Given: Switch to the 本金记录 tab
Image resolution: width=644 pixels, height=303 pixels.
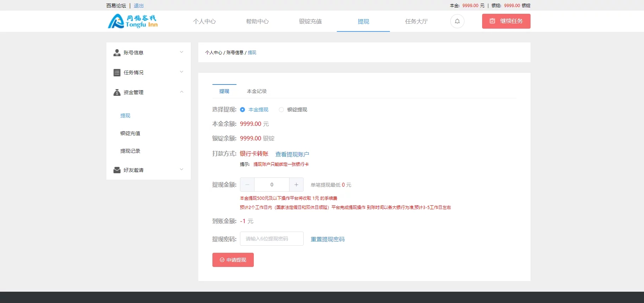Looking at the screenshot, I should (257, 91).
